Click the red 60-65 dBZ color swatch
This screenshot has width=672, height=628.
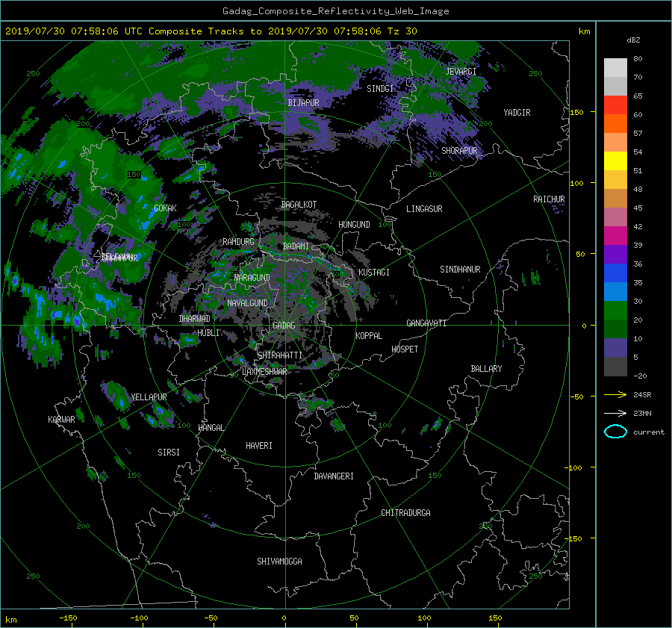pyautogui.click(x=615, y=105)
